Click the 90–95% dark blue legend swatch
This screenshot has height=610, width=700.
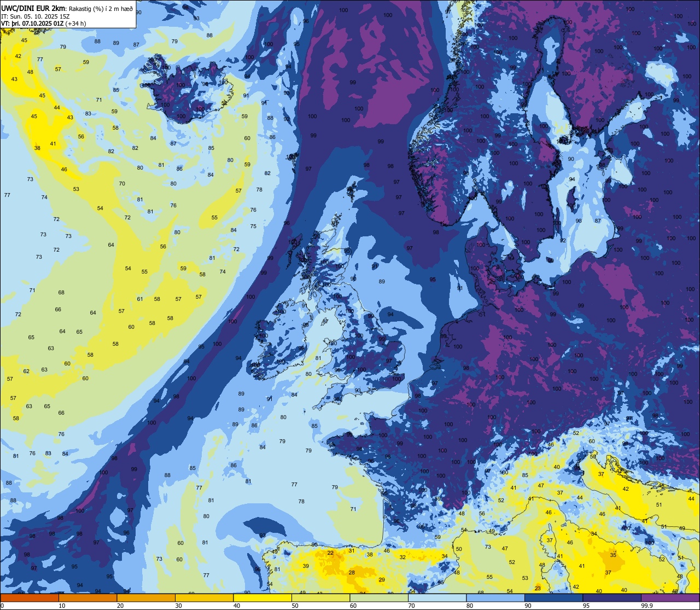pos(553,597)
